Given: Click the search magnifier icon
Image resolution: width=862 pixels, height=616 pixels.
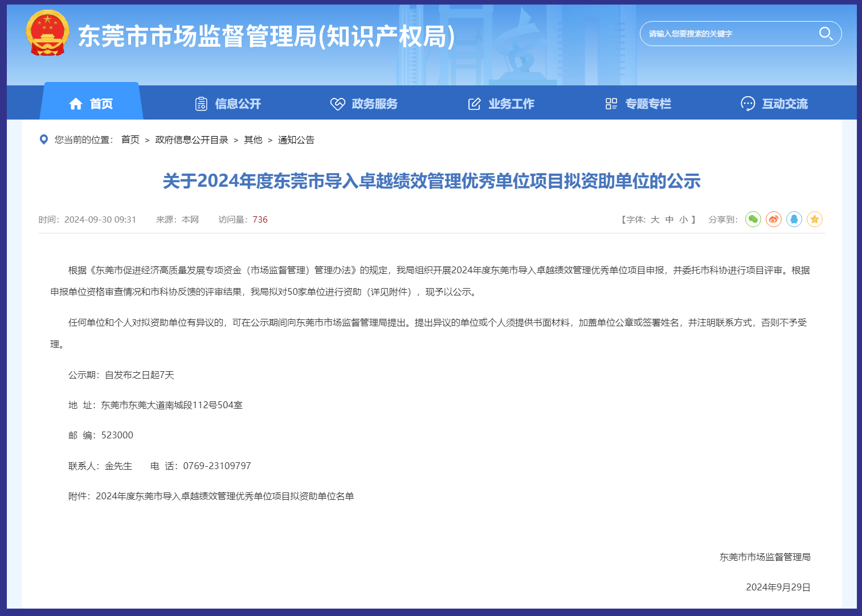Looking at the screenshot, I should (x=826, y=34).
